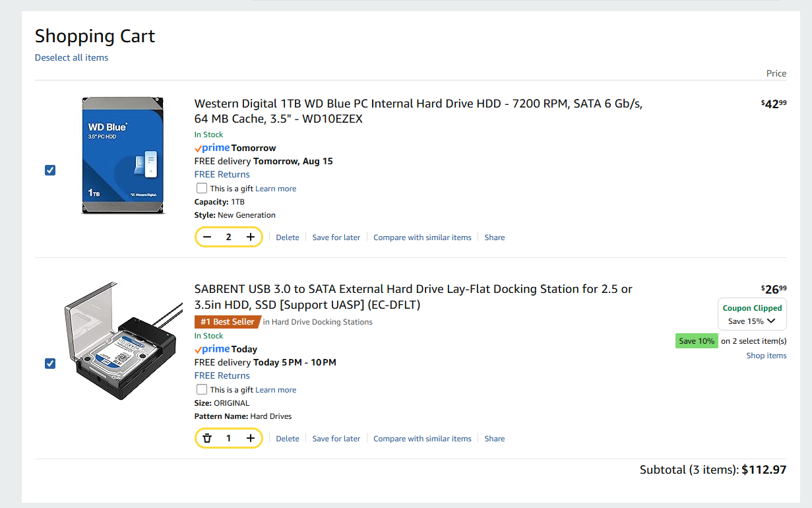Click Shop items link under Save 10%
Viewport: 812px width, 508px height.
tap(766, 356)
